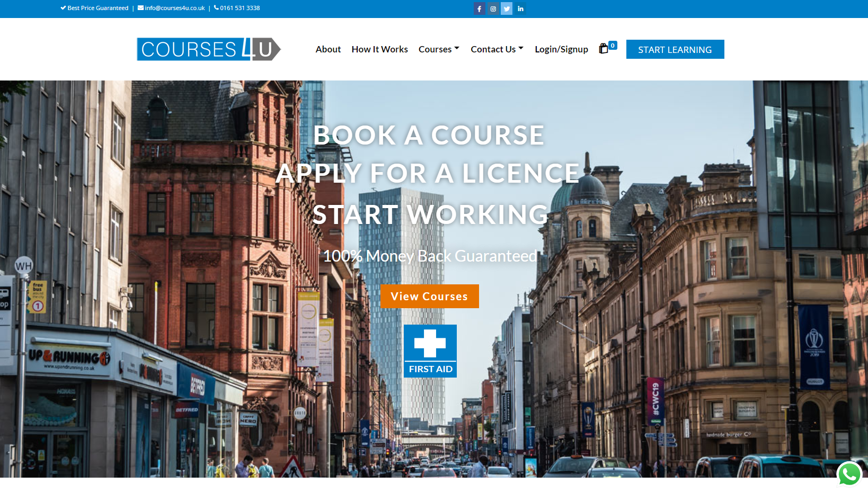
Task: Email info@courses4u.co.uk via the top link
Action: pos(174,8)
